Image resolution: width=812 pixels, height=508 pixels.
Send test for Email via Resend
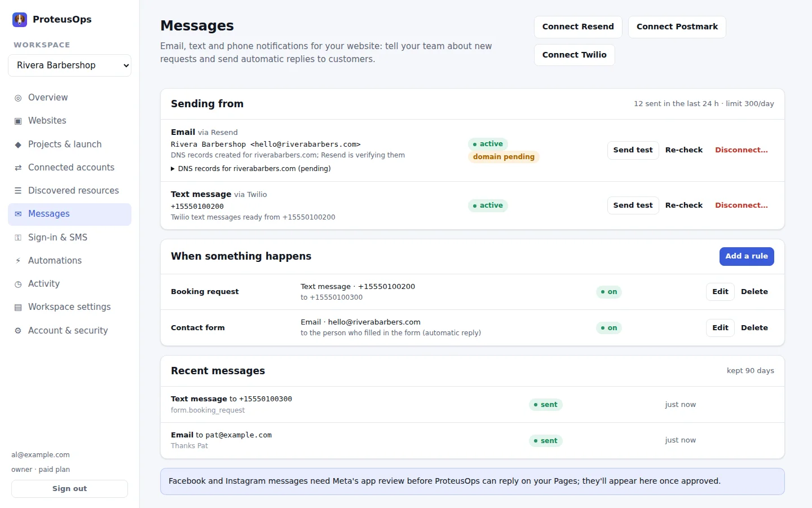633,150
